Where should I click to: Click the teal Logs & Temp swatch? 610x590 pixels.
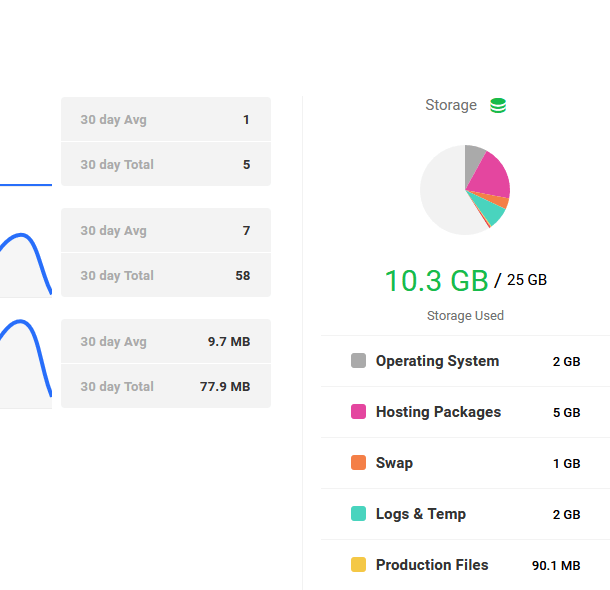coord(358,513)
